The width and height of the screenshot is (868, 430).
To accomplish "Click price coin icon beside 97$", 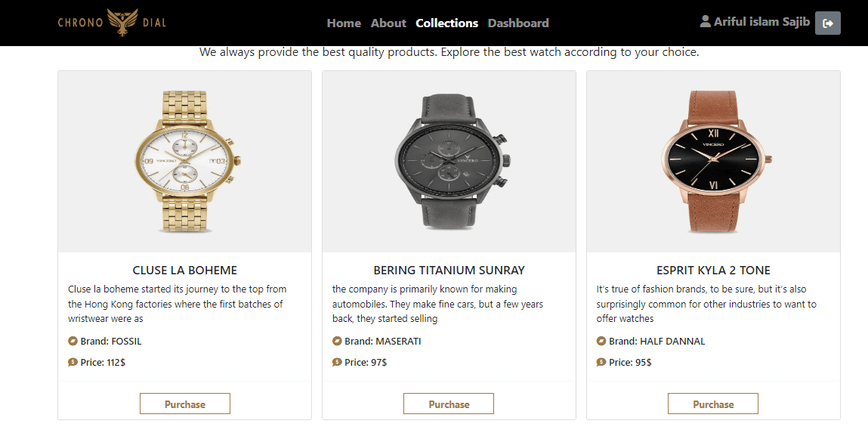I will pyautogui.click(x=337, y=363).
